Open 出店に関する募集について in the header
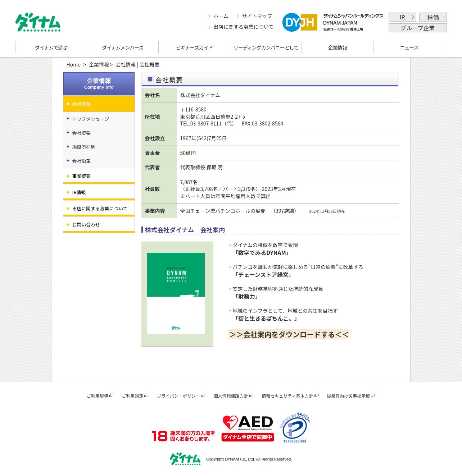The height and width of the screenshot is (476, 462). [243, 27]
